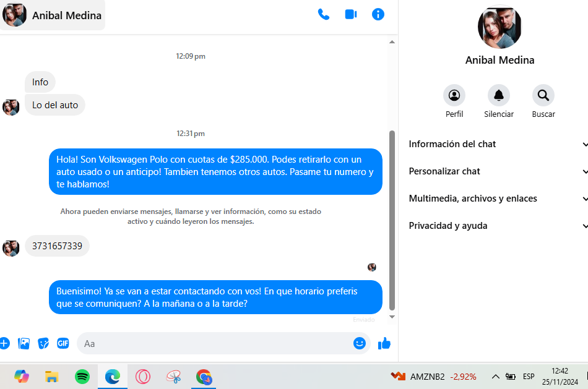The height and width of the screenshot is (389, 588).
Task: Click sender avatar beside 3731657339 message
Action: (x=11, y=248)
